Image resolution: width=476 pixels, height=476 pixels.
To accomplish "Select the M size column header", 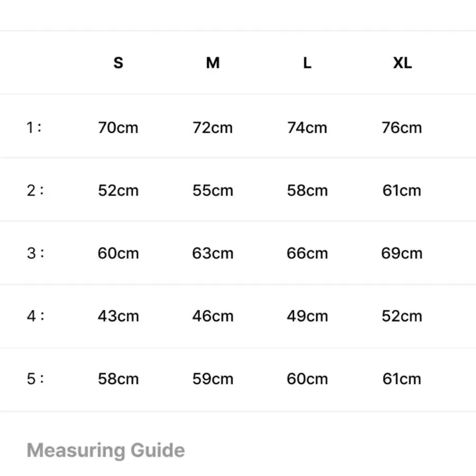I will click(x=213, y=63).
